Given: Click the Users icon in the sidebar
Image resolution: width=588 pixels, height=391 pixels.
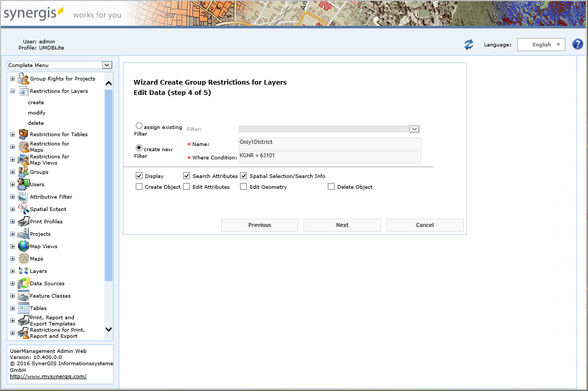Looking at the screenshot, I should point(23,184).
